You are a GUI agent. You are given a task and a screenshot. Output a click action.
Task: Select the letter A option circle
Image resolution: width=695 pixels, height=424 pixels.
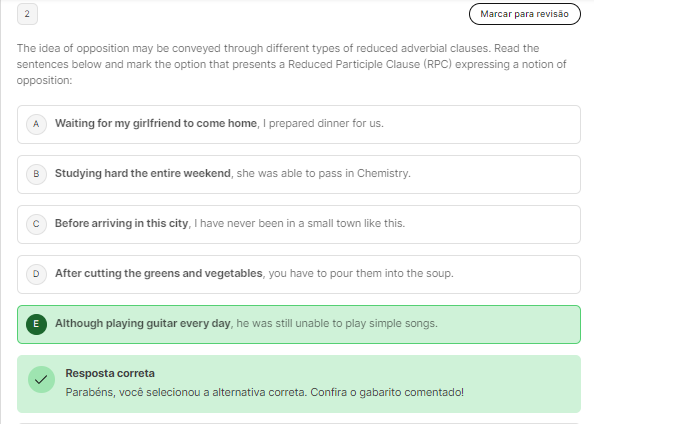36,124
